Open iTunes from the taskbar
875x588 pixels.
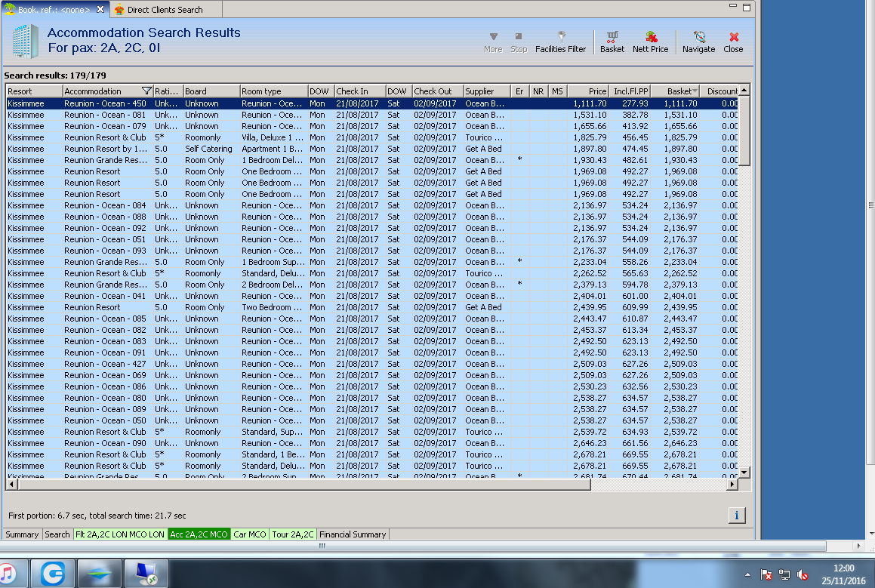tap(8, 574)
